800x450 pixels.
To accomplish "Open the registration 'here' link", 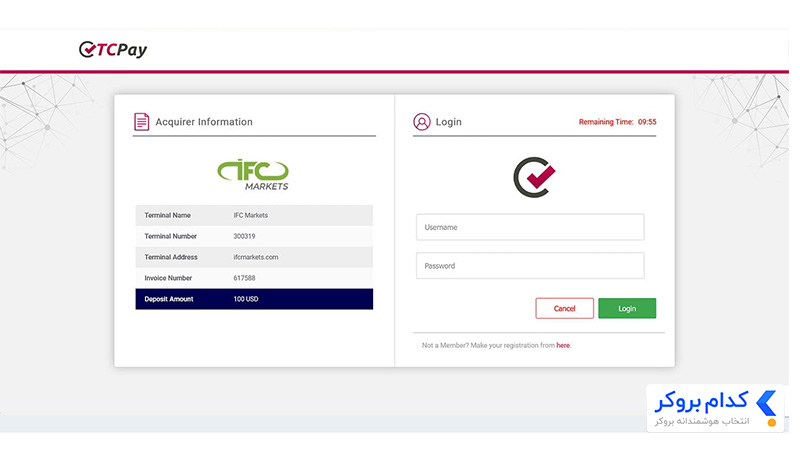I will pos(563,345).
